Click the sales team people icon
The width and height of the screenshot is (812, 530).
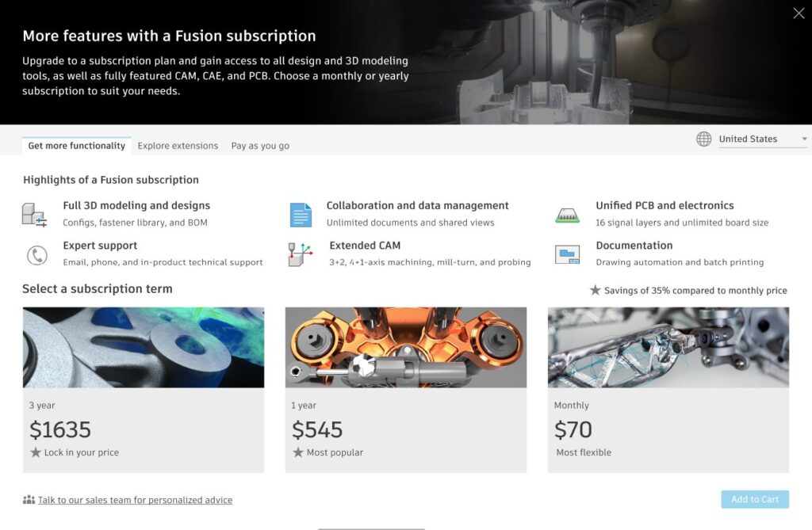[29, 500]
